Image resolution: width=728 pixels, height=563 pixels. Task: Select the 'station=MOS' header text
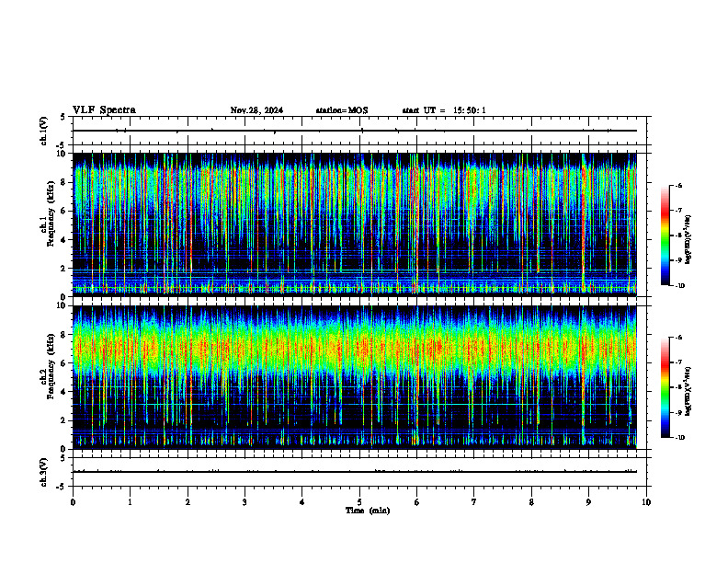tap(342, 110)
